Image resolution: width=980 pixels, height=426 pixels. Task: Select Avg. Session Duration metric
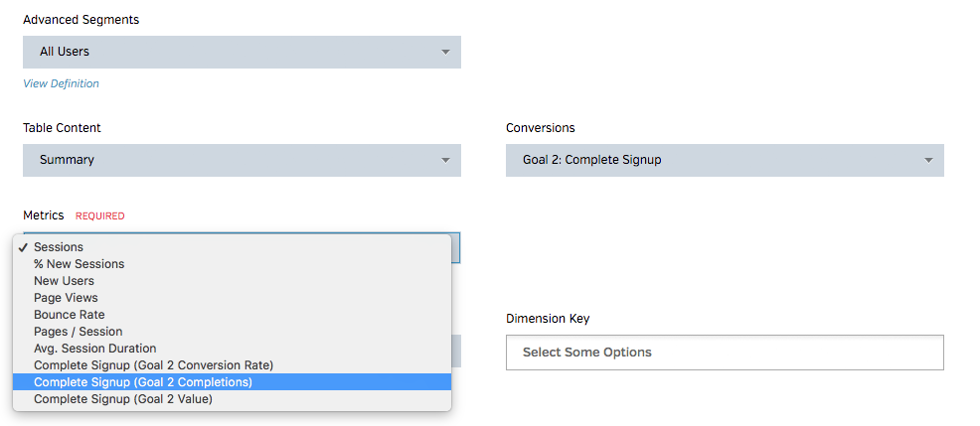coord(95,349)
